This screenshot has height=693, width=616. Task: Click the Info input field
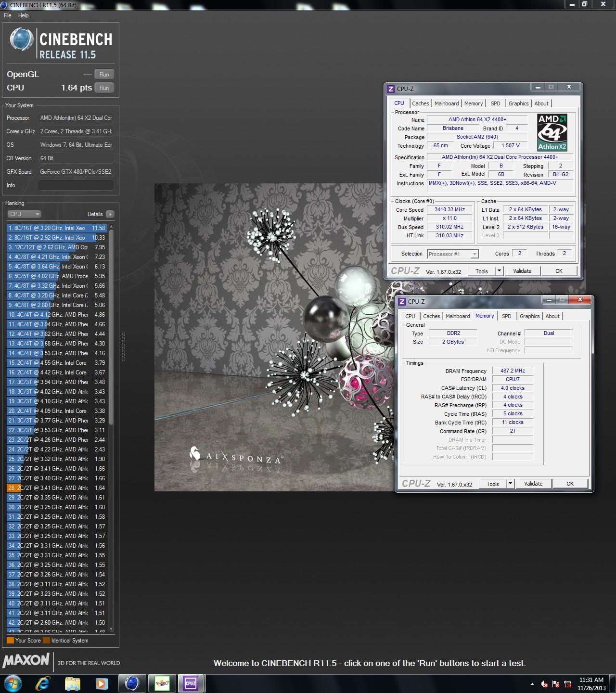click(76, 185)
